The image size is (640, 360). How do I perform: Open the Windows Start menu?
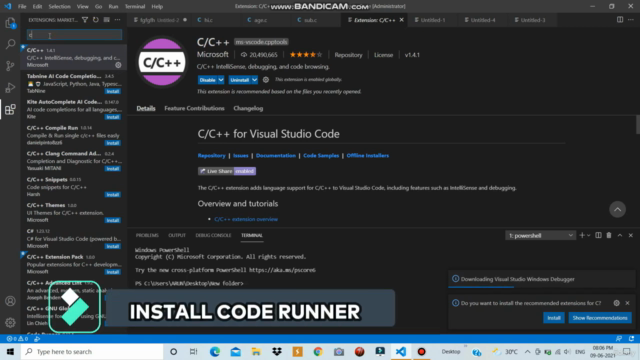pyautogui.click(x=10, y=351)
